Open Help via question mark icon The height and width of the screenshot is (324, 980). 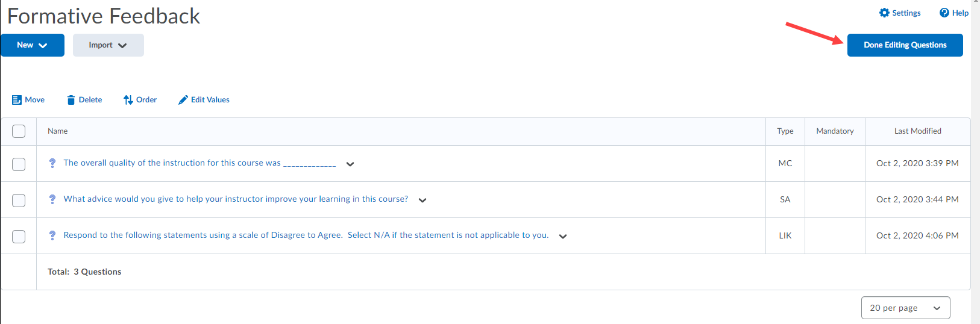[x=944, y=13]
